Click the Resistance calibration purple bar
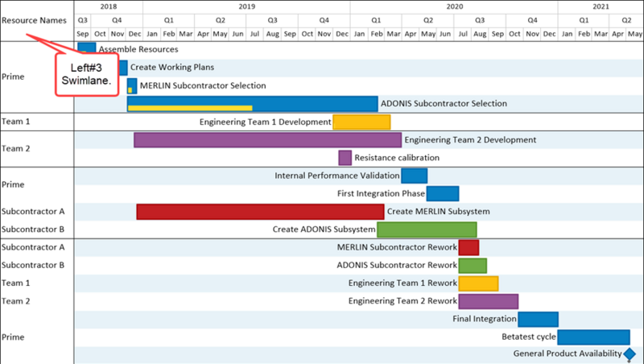 point(345,158)
